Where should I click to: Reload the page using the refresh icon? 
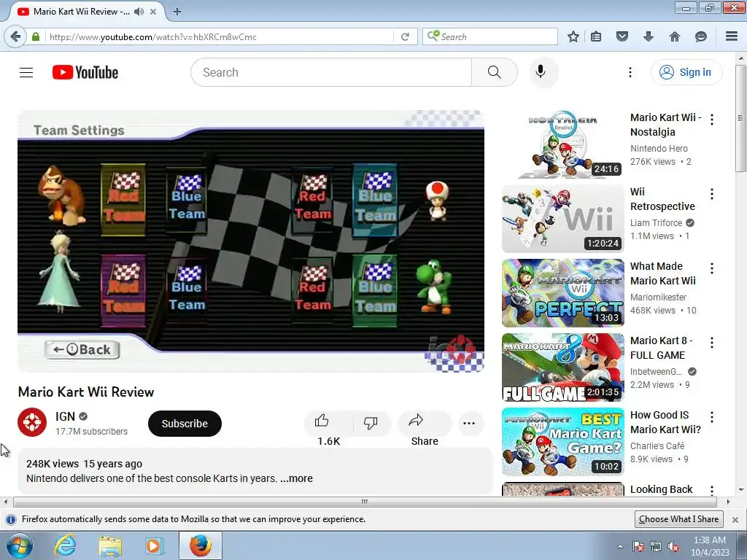point(405,36)
